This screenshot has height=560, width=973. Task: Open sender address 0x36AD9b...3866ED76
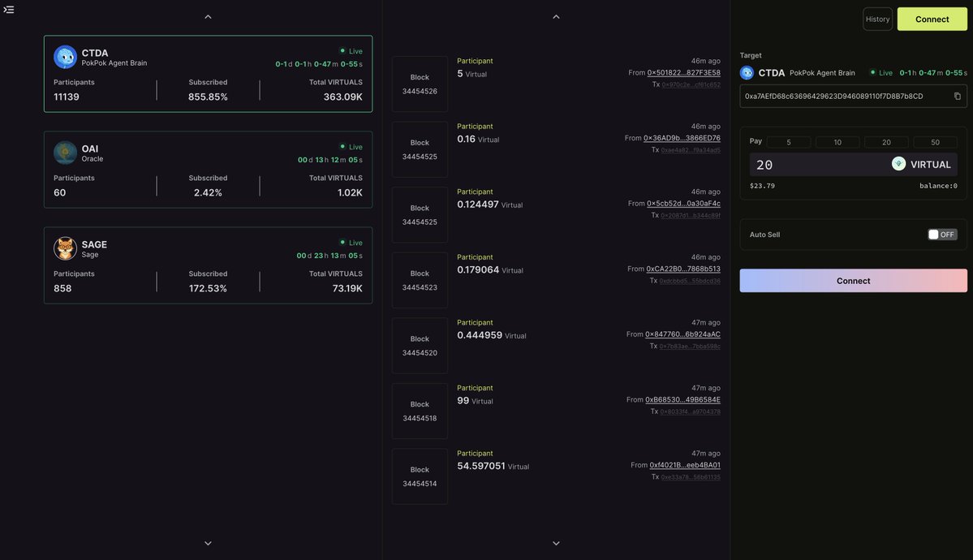click(x=682, y=138)
